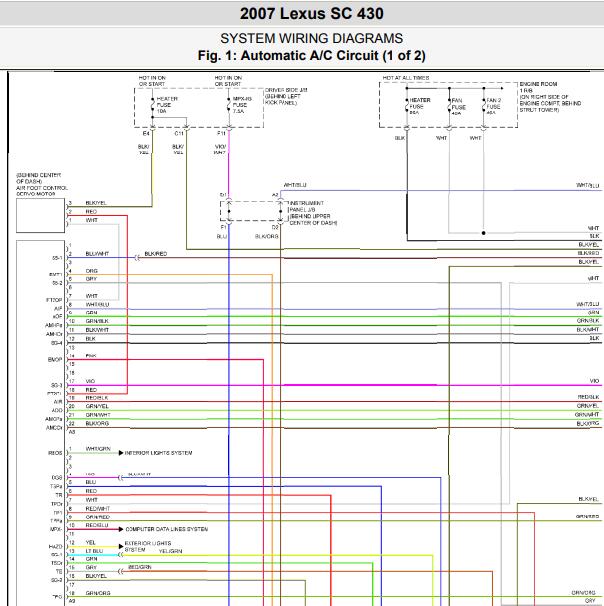Click the 'VIO/WHT' wire label below F11
The image size is (604, 606).
tap(220, 150)
